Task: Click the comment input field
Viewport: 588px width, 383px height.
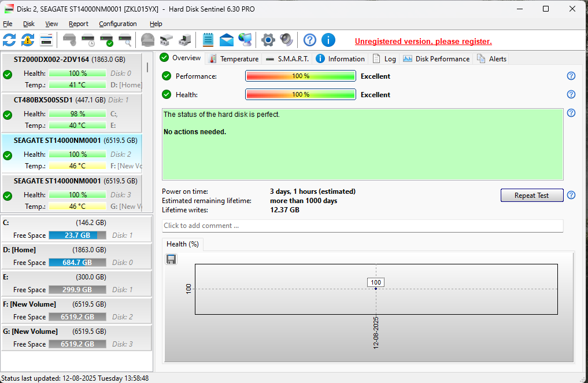Action: coord(363,226)
